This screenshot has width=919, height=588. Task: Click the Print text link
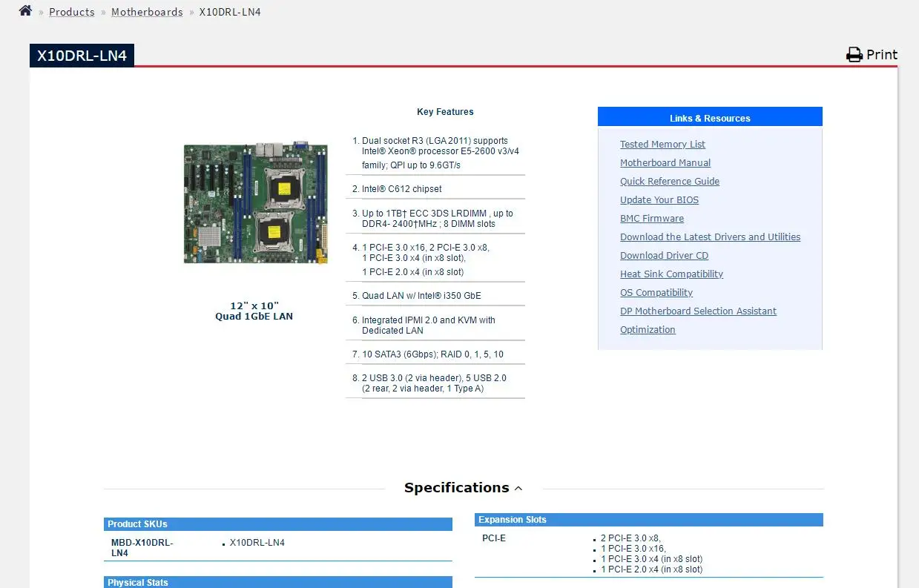(882, 55)
